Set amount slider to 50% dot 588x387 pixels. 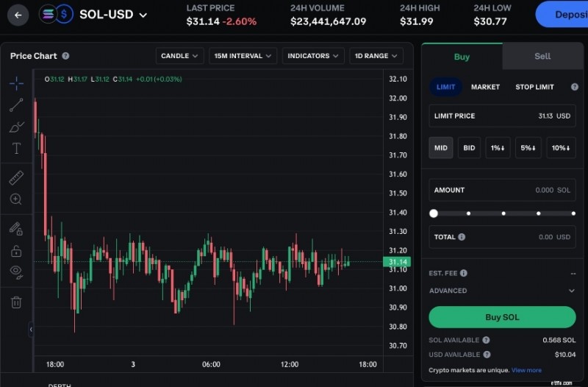tap(503, 213)
